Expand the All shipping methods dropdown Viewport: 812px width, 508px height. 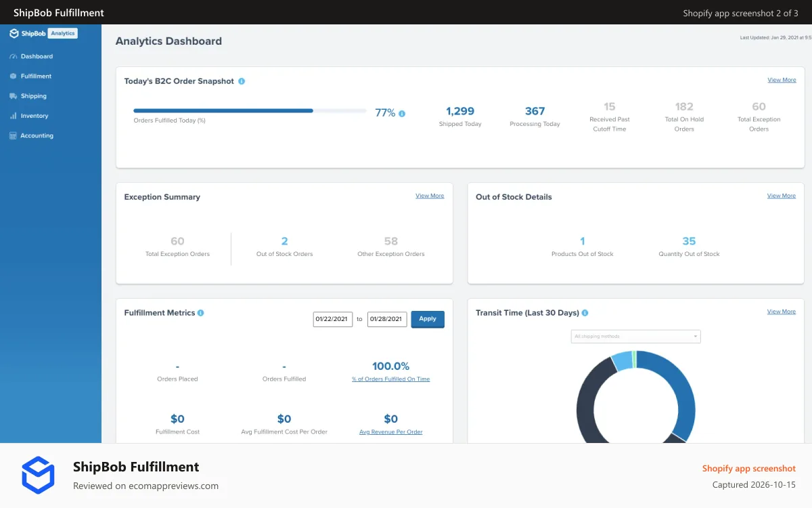pyautogui.click(x=636, y=337)
